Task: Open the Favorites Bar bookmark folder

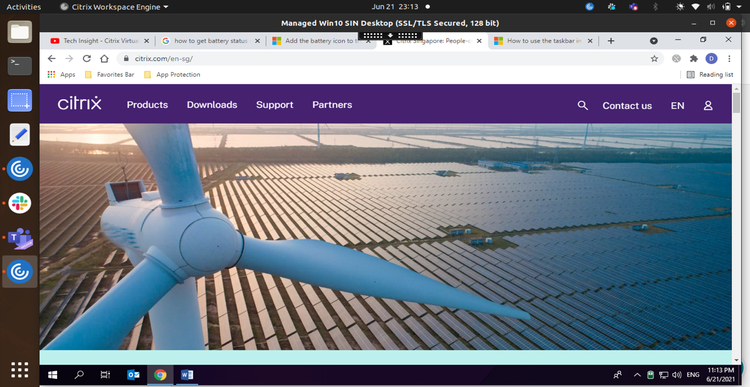Action: (110, 75)
